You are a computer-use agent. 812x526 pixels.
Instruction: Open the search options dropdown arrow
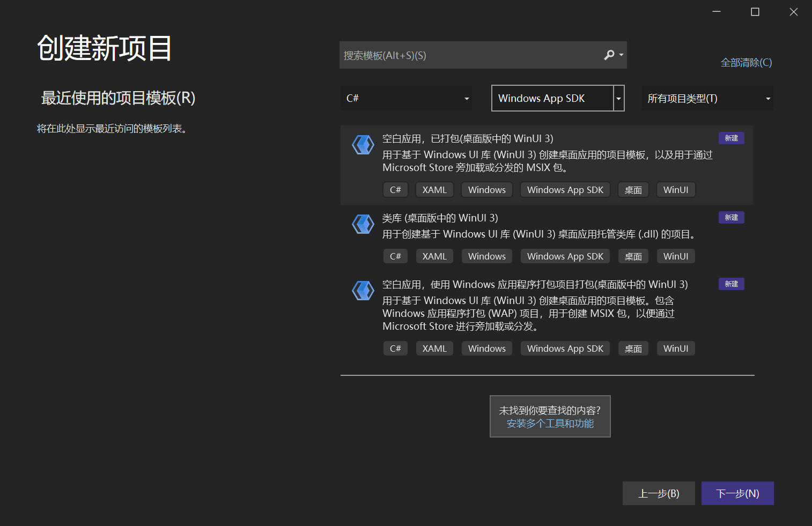[621, 55]
